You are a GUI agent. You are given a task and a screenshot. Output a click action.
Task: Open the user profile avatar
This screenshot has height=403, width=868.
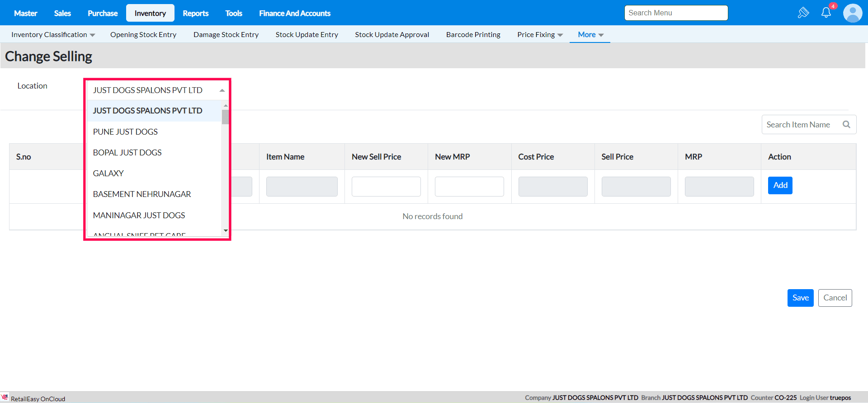coord(853,13)
